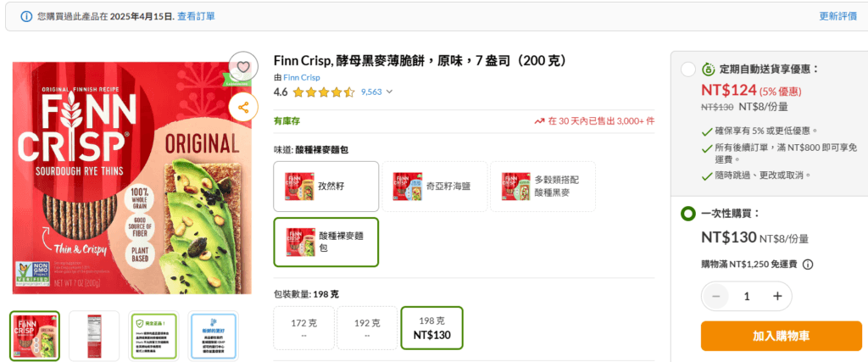The width and height of the screenshot is (868, 362).
Task: Click the star rating icons
Action: 325,92
